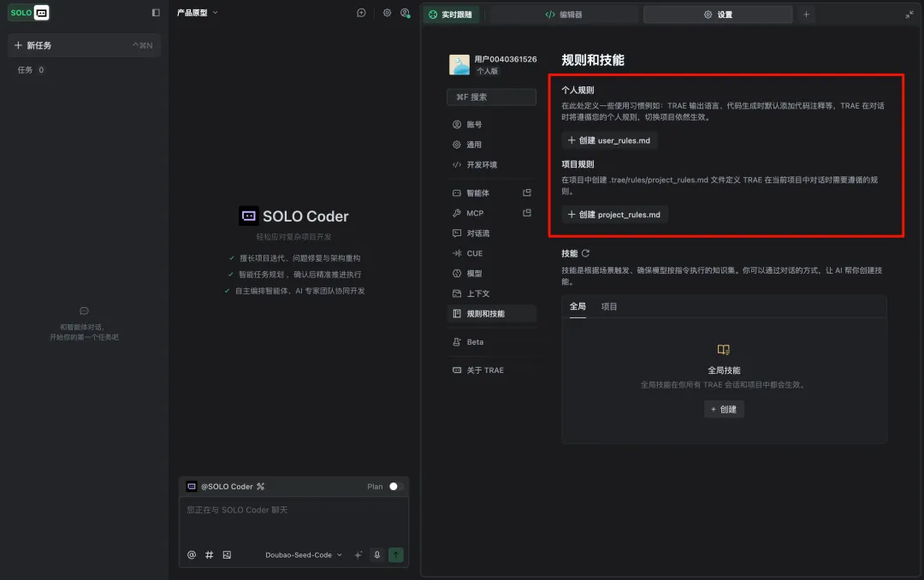Open 关于 TRAE section
This screenshot has height=580, width=924.
(x=491, y=370)
